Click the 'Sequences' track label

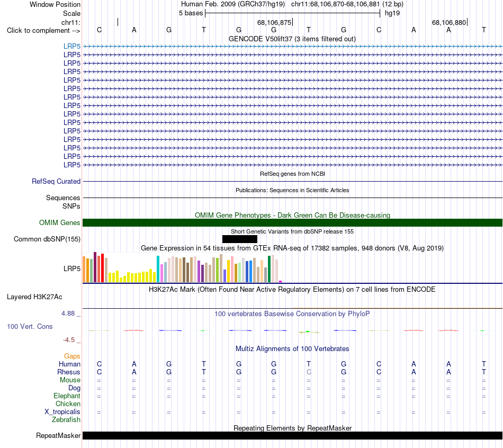coord(63,198)
